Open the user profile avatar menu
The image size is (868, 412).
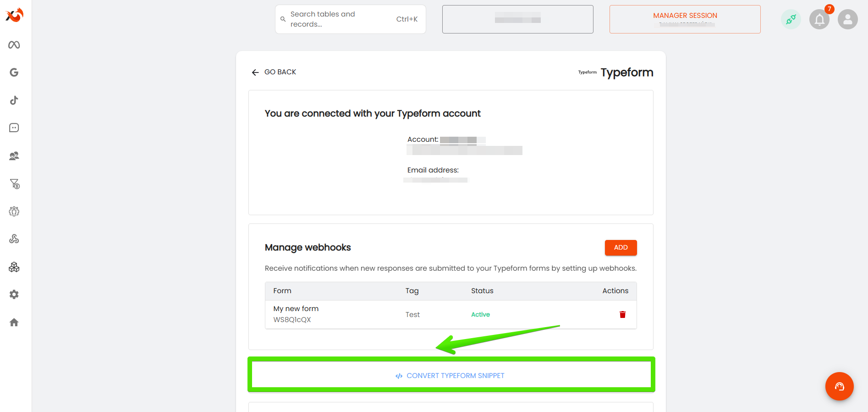[x=847, y=19]
